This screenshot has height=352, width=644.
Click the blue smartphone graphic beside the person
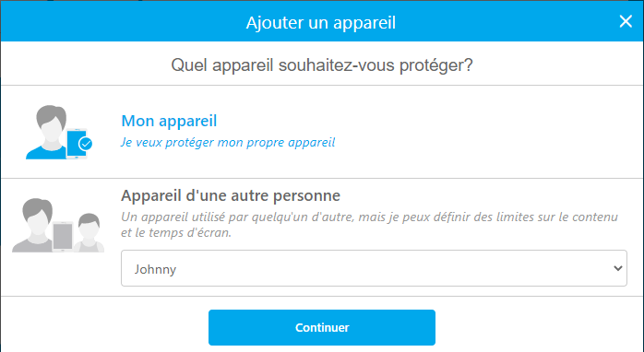pyautogui.click(x=77, y=144)
